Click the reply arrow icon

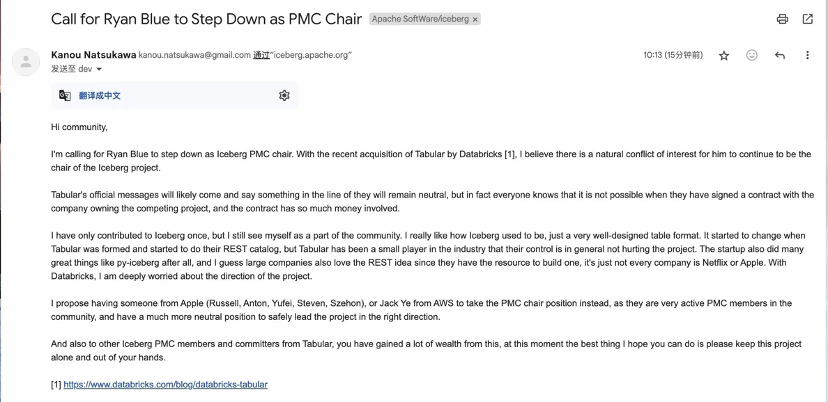pos(780,55)
